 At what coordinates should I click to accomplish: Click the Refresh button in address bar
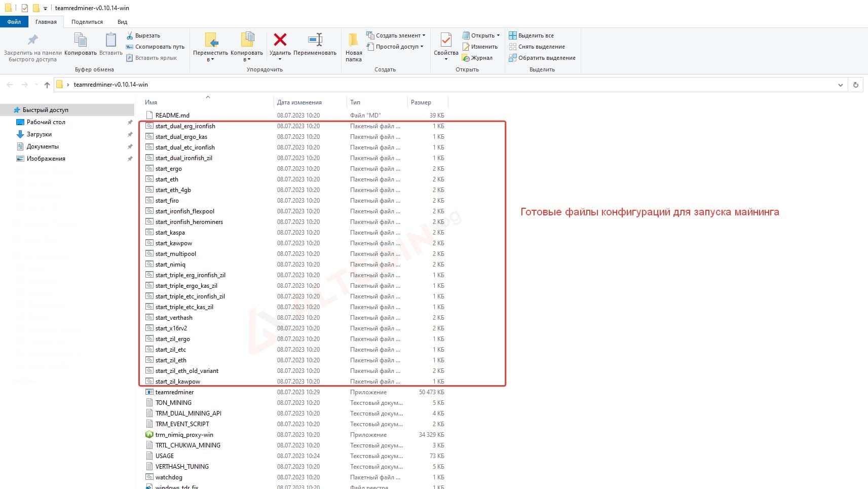pos(856,85)
